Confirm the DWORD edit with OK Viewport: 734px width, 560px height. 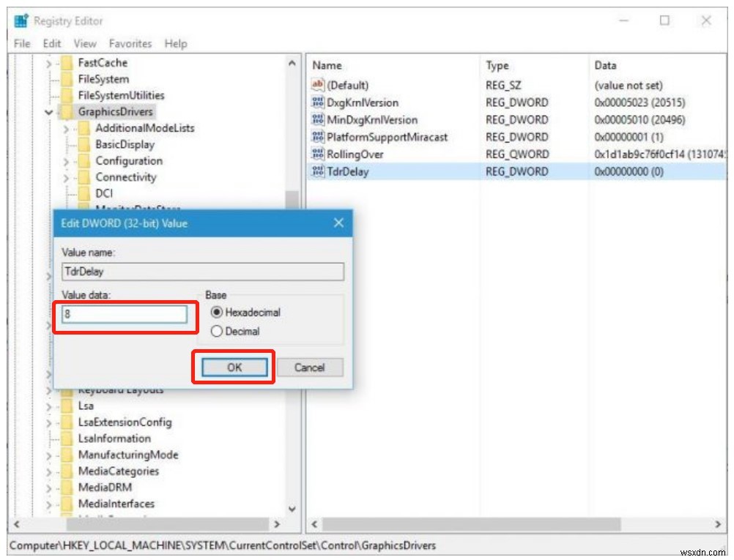tap(234, 367)
